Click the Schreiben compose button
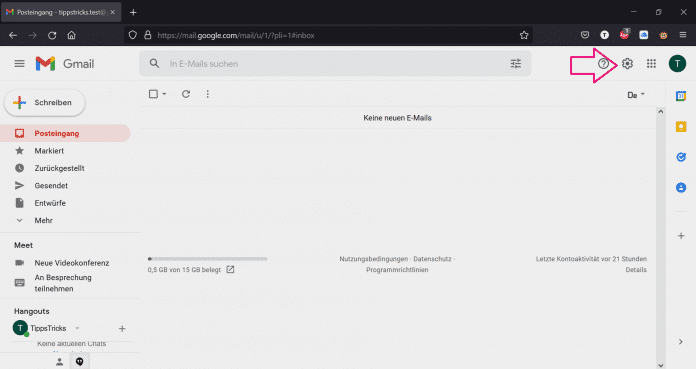The image size is (696, 369). tap(44, 103)
